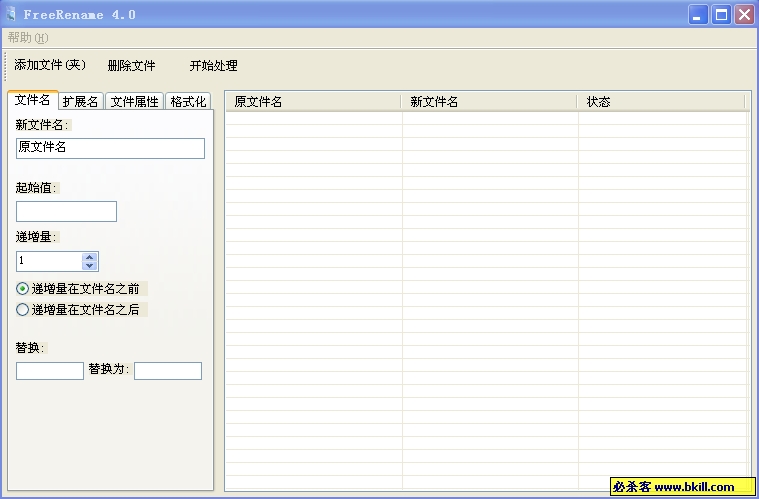Click the 递增量 number field
Viewport: 759px width, 499px height.
[49, 261]
